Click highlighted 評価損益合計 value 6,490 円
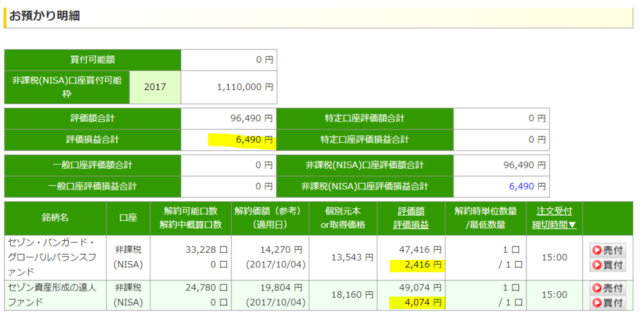 tap(255, 140)
